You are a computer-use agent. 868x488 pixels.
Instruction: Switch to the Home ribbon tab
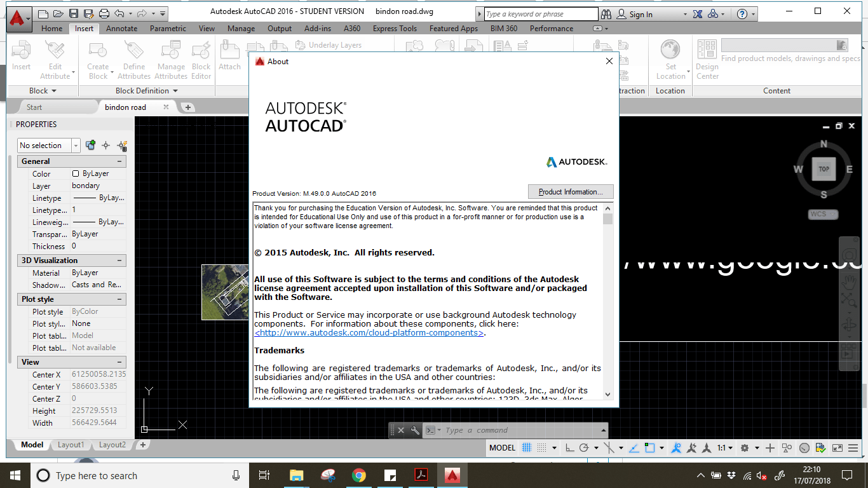pos(52,29)
